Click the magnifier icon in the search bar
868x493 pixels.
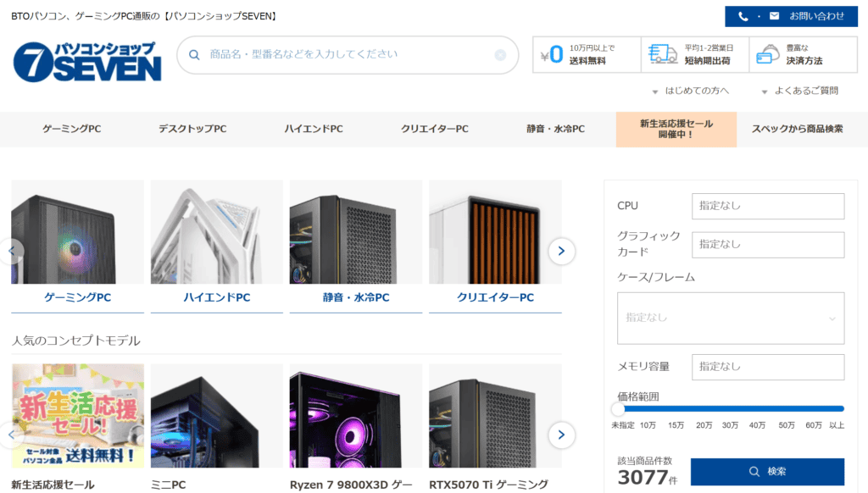(193, 54)
